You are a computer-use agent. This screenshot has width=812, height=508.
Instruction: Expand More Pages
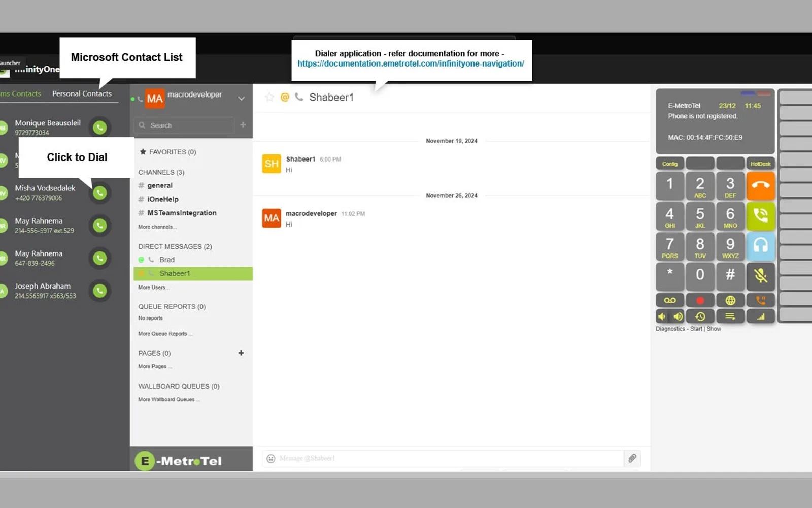(x=155, y=366)
